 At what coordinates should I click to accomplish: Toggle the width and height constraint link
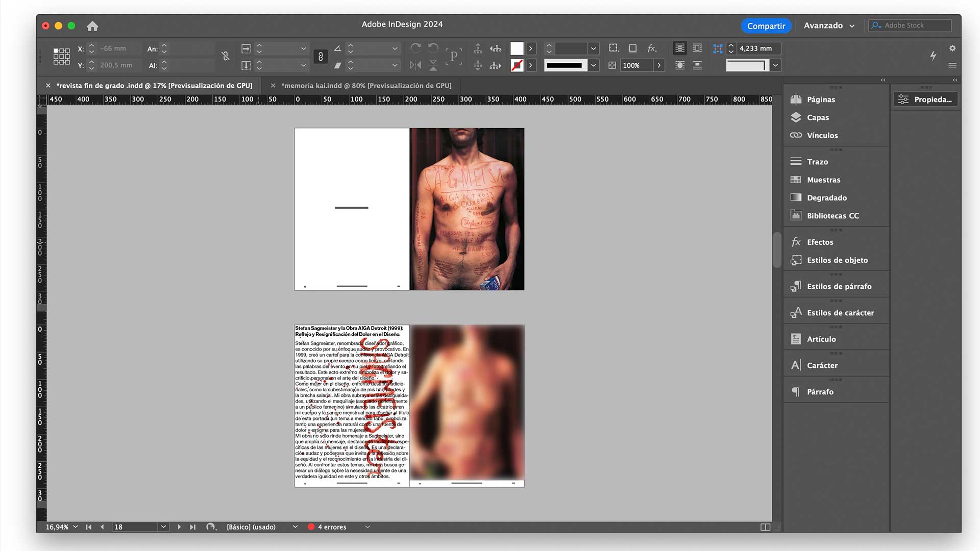coord(225,57)
